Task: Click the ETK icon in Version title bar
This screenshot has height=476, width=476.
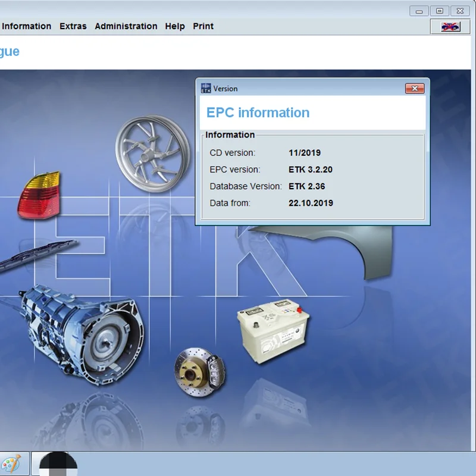Action: click(206, 88)
